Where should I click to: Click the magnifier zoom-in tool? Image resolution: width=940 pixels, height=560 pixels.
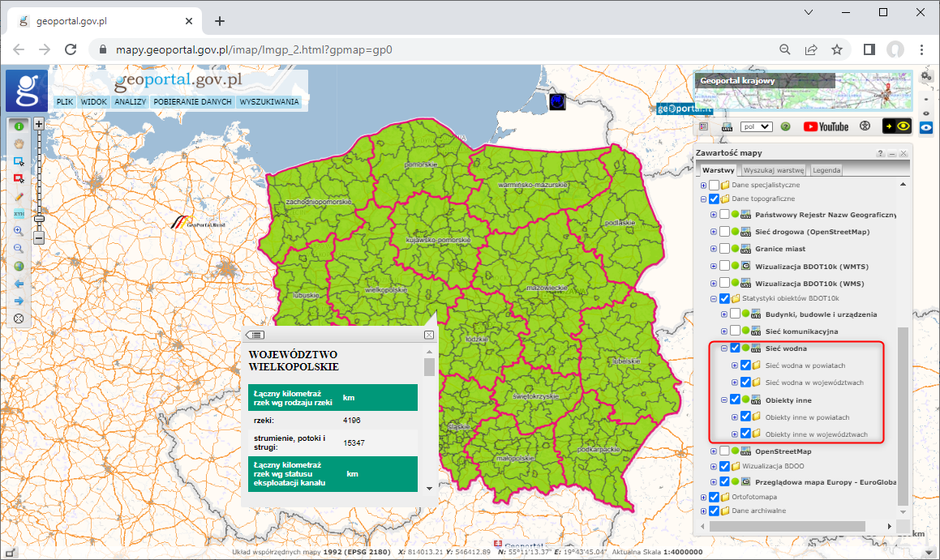[19, 231]
